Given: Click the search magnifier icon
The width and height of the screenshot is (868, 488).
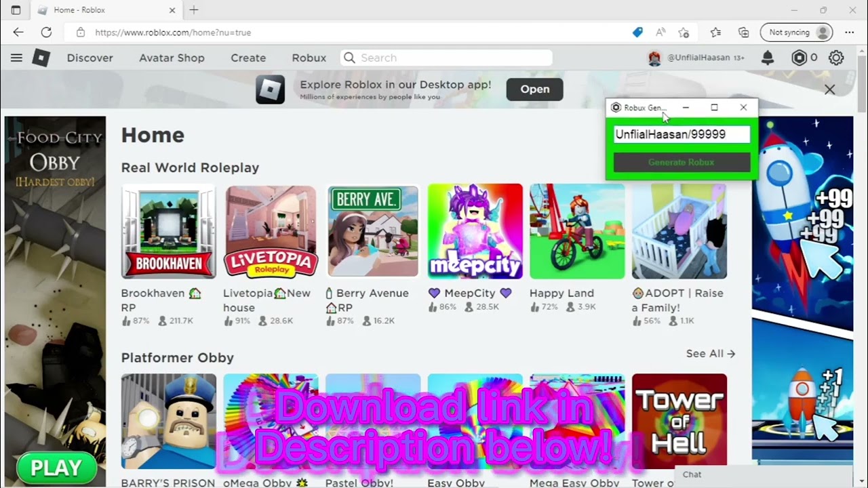Looking at the screenshot, I should [349, 58].
